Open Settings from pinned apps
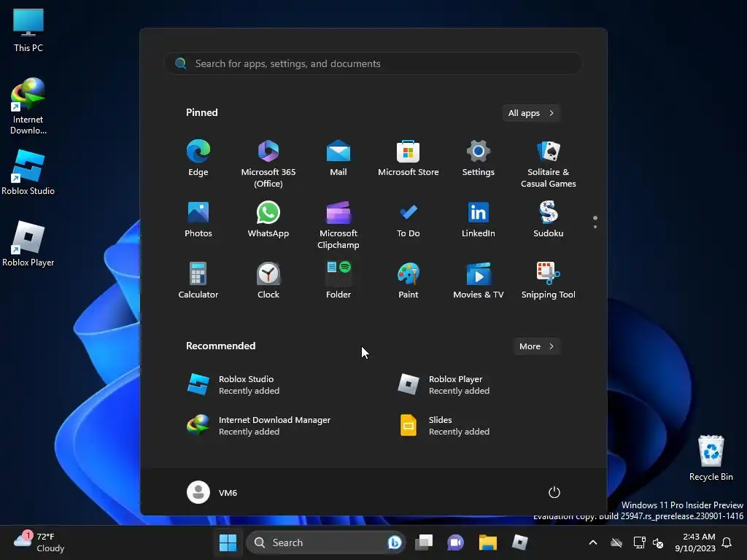 (479, 158)
